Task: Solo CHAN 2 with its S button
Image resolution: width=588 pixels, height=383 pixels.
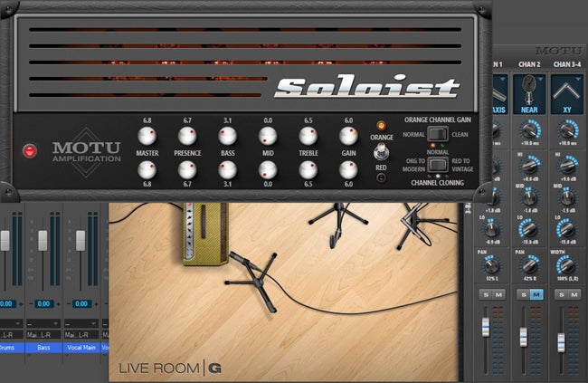Action: click(524, 294)
